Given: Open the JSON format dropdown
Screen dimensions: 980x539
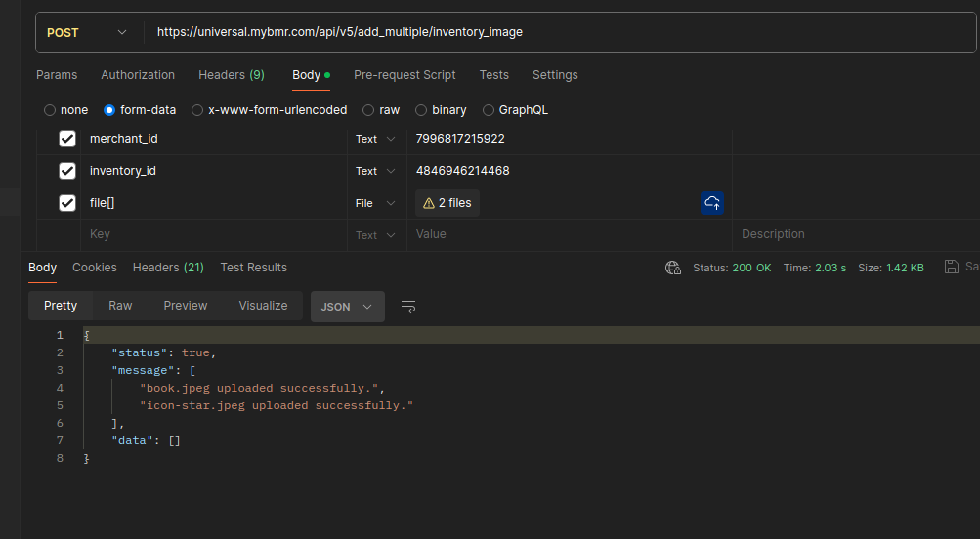Looking at the screenshot, I should 347,307.
